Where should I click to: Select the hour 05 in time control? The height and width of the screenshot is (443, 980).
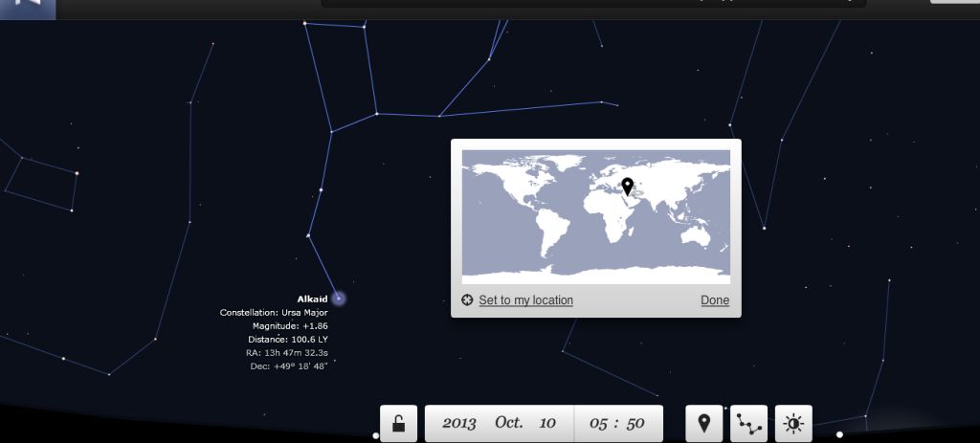(x=598, y=423)
